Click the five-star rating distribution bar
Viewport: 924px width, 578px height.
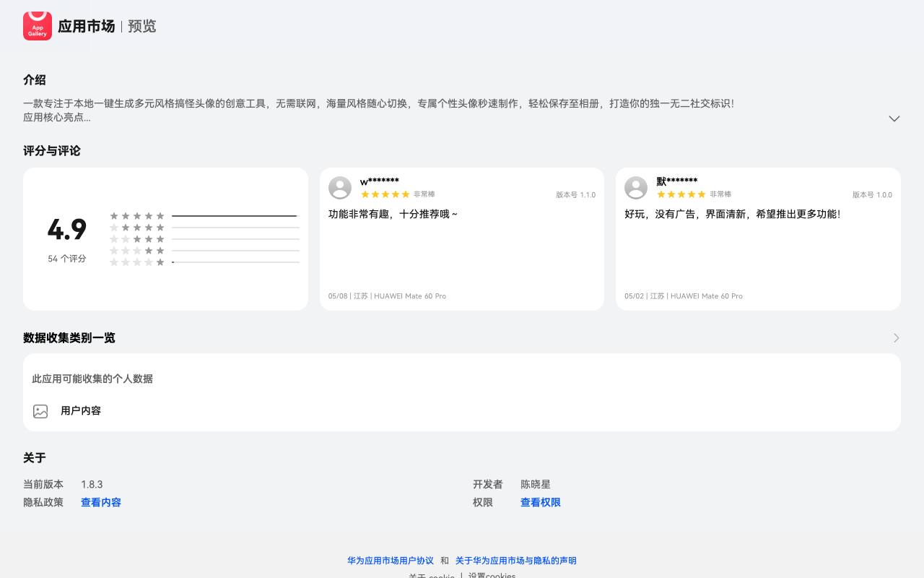click(x=235, y=216)
